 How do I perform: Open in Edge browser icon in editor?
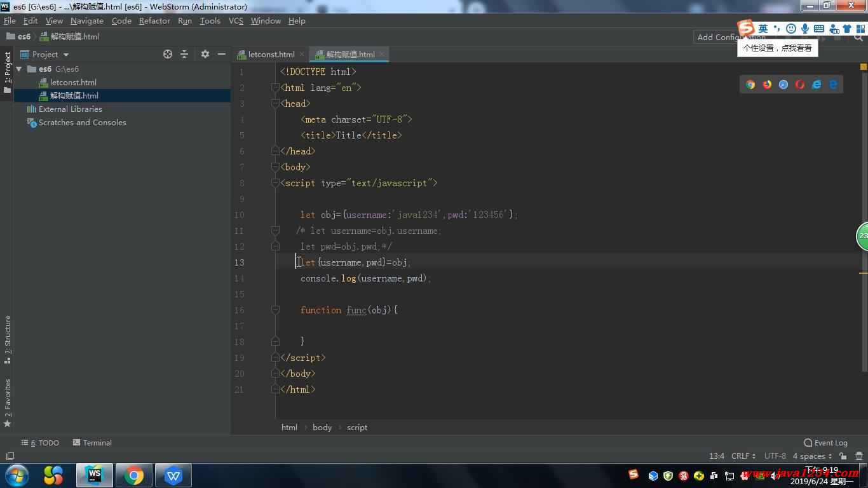(833, 84)
